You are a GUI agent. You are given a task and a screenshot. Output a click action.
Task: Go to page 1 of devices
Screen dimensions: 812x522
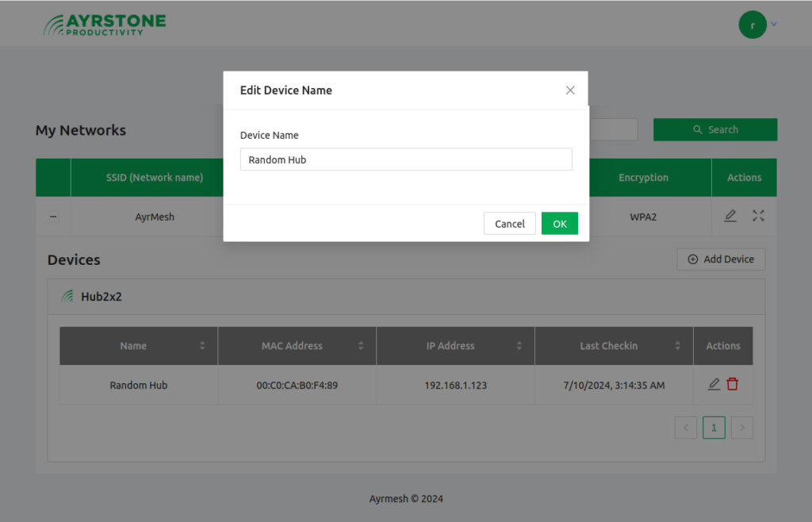coord(714,428)
